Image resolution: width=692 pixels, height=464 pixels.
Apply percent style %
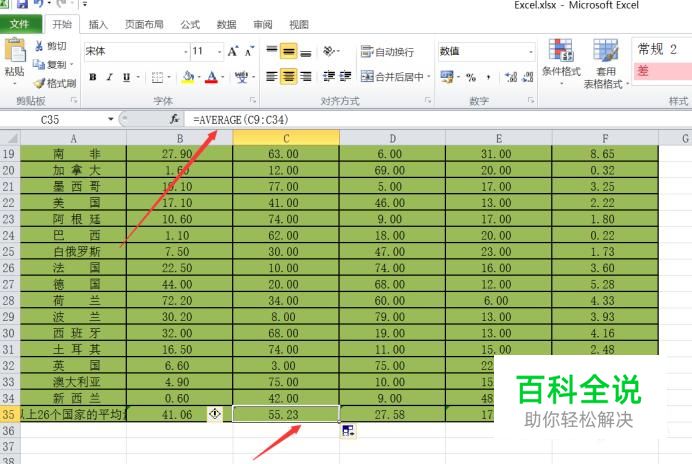(x=471, y=78)
